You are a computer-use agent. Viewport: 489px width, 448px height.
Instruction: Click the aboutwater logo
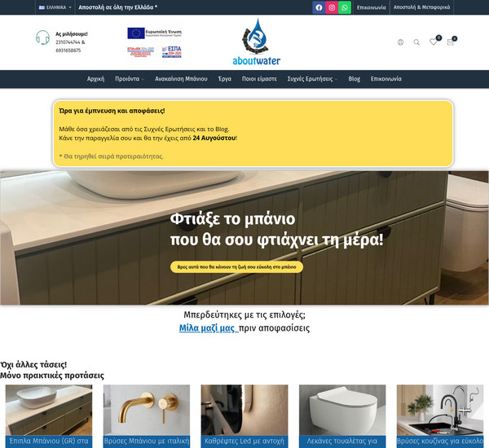coord(257,42)
